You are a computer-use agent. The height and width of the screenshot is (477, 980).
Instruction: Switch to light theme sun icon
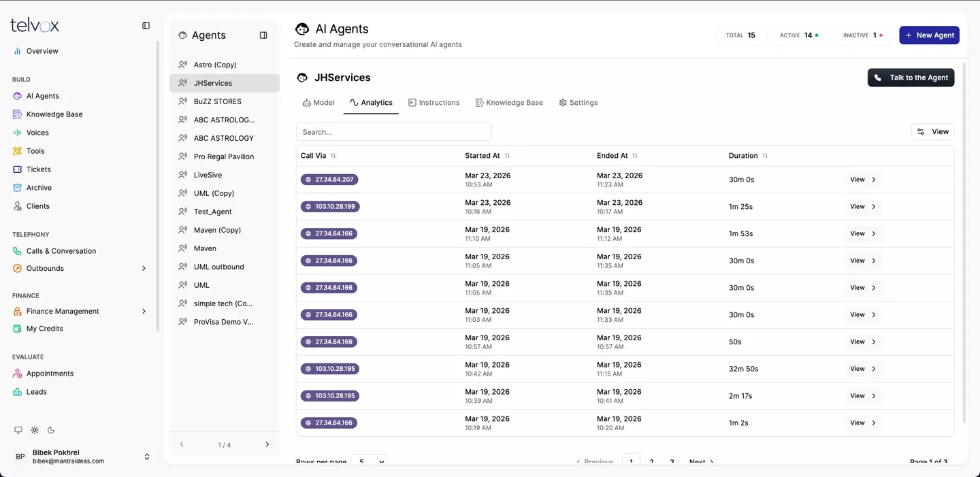[x=35, y=430]
